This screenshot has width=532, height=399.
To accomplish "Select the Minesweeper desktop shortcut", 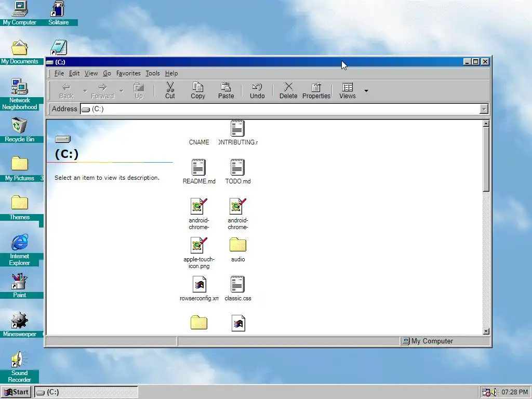I will 19,325.
